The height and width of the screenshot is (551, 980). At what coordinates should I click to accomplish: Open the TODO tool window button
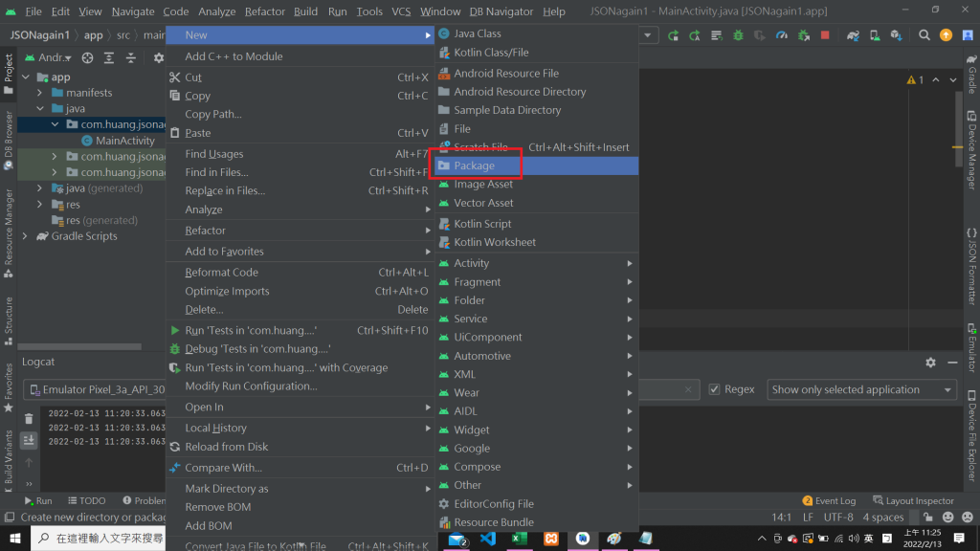[x=87, y=501]
